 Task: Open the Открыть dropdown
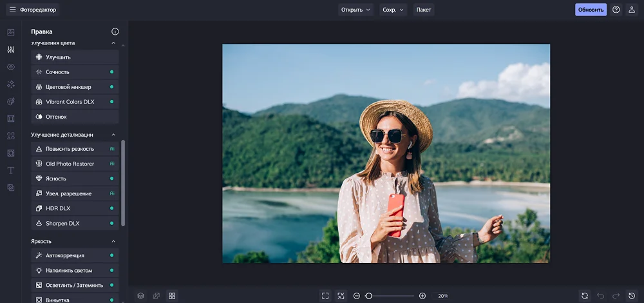(x=356, y=10)
